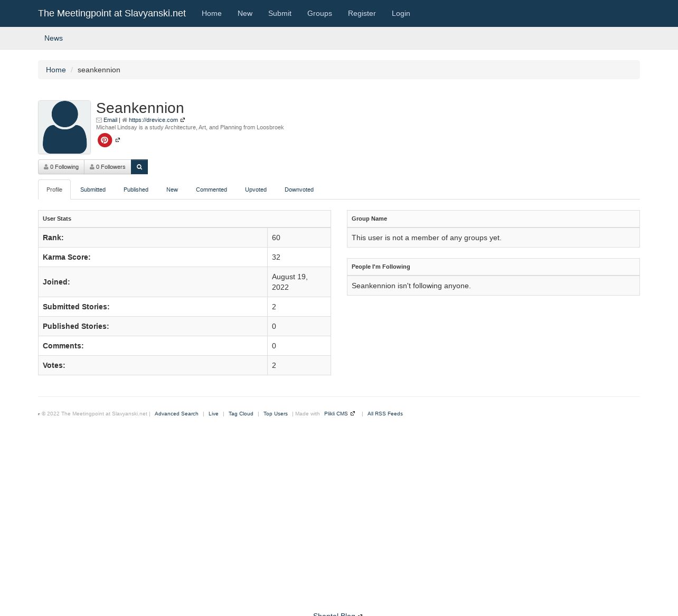Viewport: 678px width, 616px height.
Task: Open Top Users in the footer
Action: pyautogui.click(x=276, y=414)
